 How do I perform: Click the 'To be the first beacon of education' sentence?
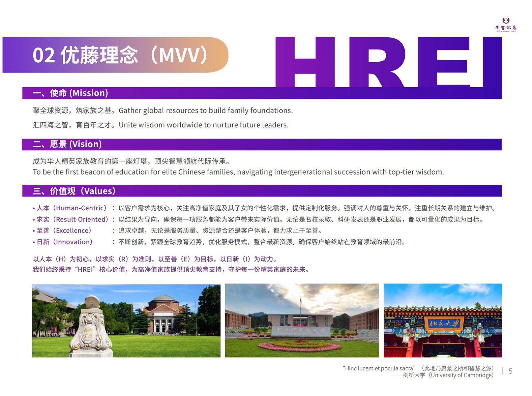238,172
